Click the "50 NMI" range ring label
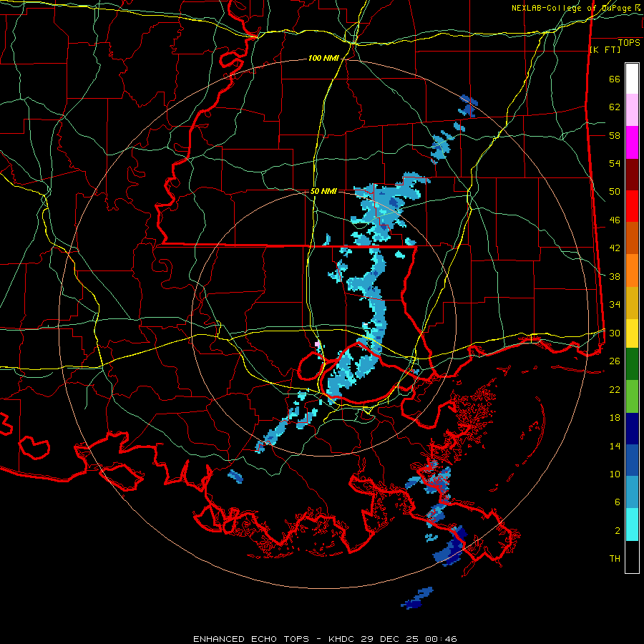The height and width of the screenshot is (644, 644). tap(323, 191)
